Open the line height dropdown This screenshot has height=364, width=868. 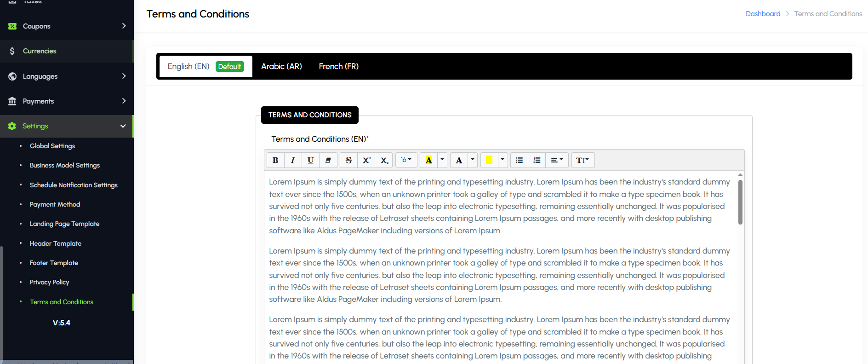(582, 160)
